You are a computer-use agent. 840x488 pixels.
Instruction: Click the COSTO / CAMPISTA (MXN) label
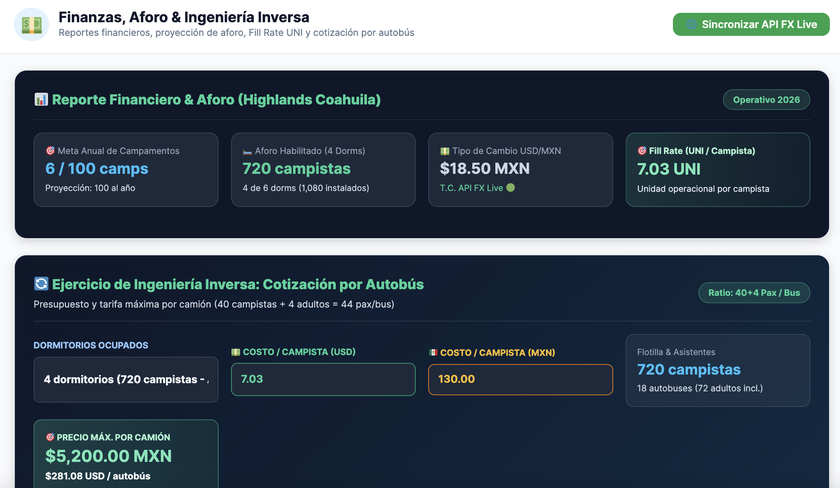tap(498, 352)
